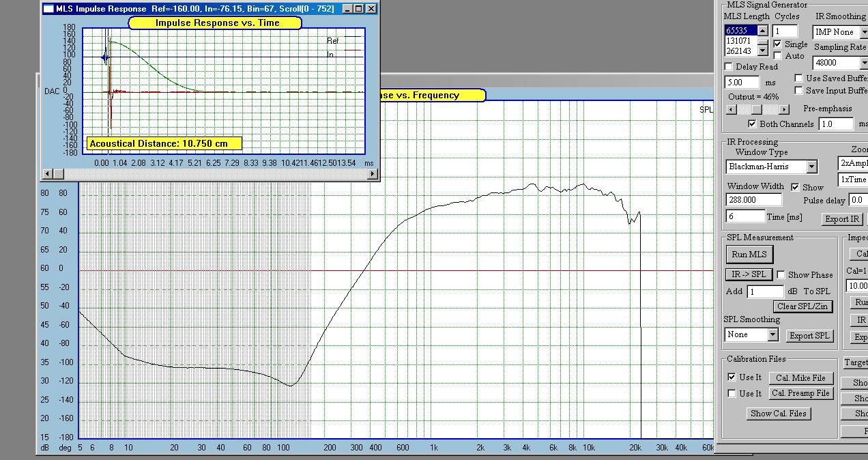
Task: Click the impulse response scrollbar right arrow
Action: (x=373, y=174)
